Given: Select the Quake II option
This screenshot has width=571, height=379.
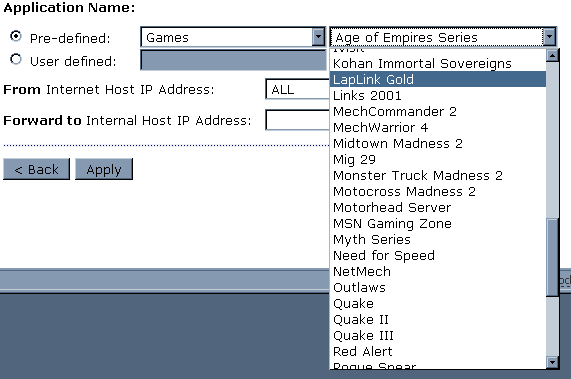Looking at the screenshot, I should tap(437, 320).
